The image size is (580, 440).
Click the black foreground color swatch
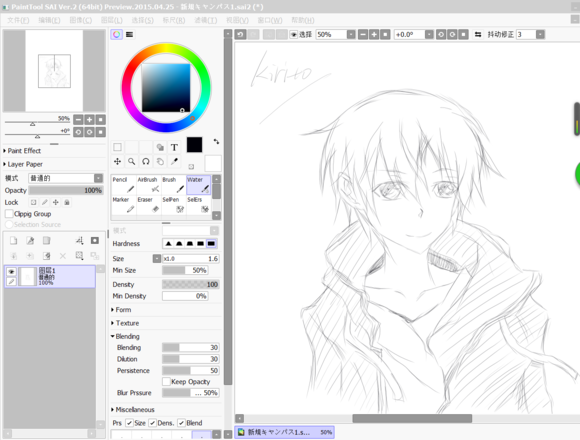[x=195, y=145]
